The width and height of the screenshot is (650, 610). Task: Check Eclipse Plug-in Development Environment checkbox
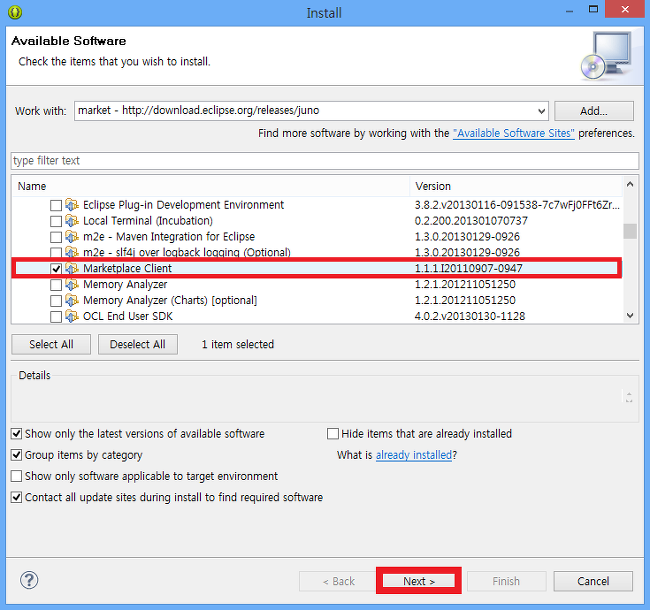tap(56, 205)
